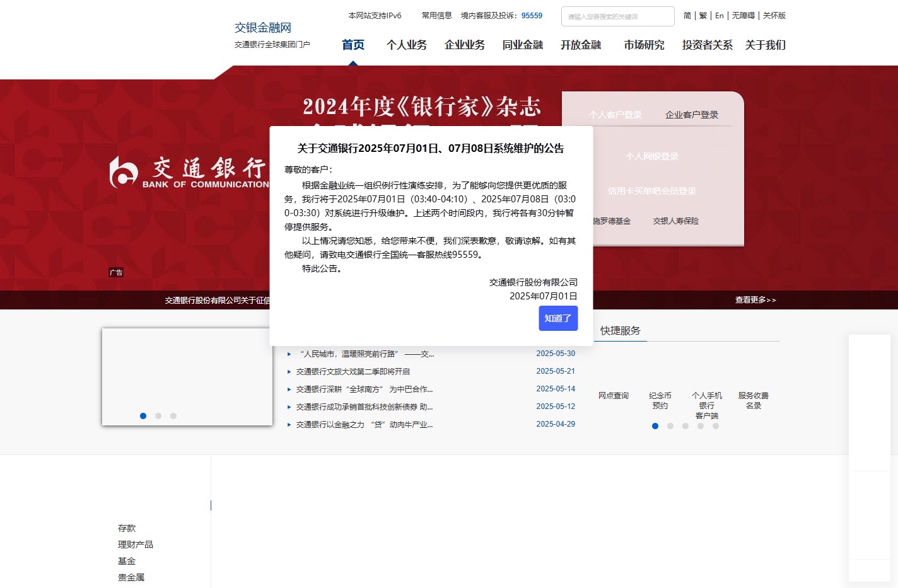Select the fifth 快捷服务 pager dot
Image resolution: width=898 pixels, height=588 pixels.
(x=716, y=426)
